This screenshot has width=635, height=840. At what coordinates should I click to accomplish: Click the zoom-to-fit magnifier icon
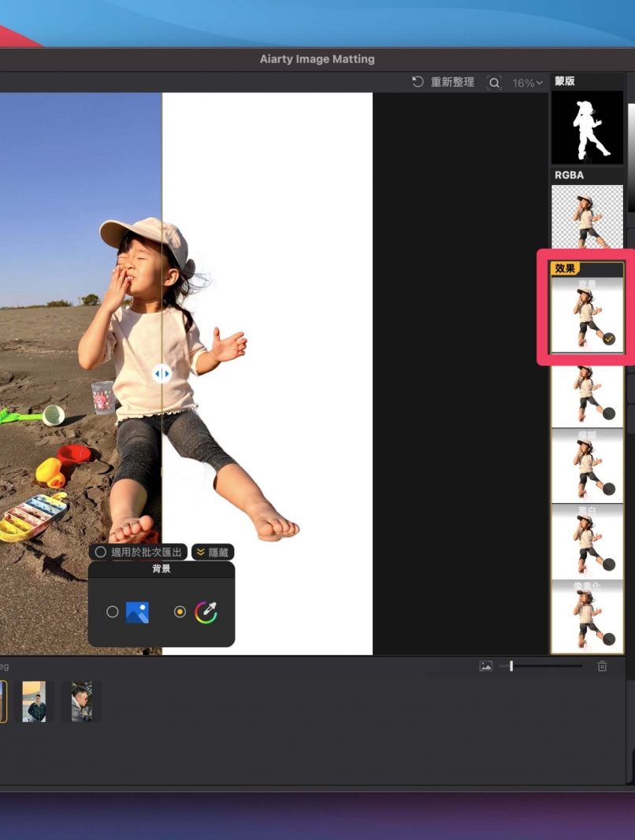[494, 83]
